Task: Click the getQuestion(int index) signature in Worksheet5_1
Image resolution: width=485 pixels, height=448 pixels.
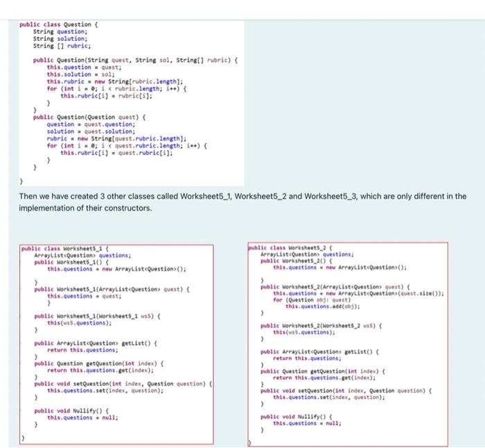Action: (99, 364)
